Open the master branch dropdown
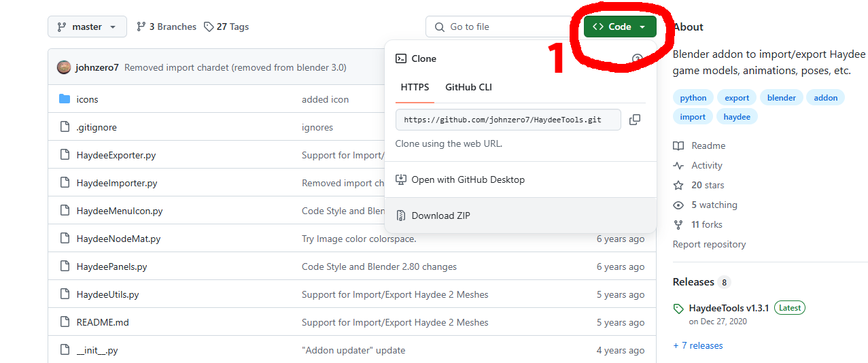 tap(87, 27)
